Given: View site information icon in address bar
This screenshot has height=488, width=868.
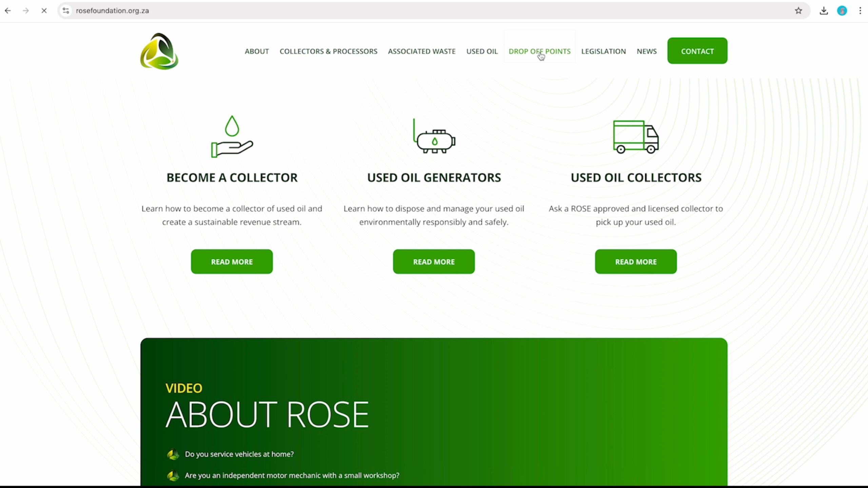Looking at the screenshot, I should tap(66, 11).
